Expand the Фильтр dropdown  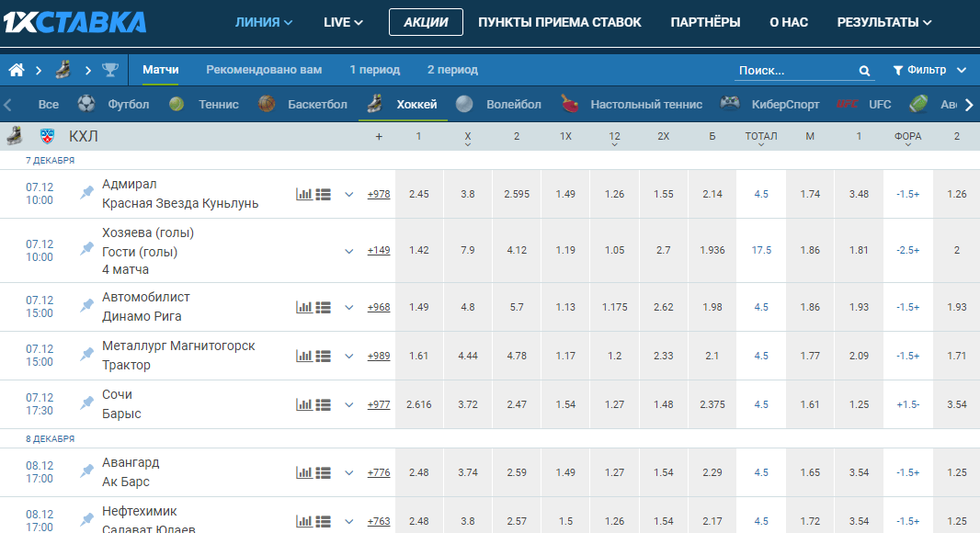coord(929,70)
